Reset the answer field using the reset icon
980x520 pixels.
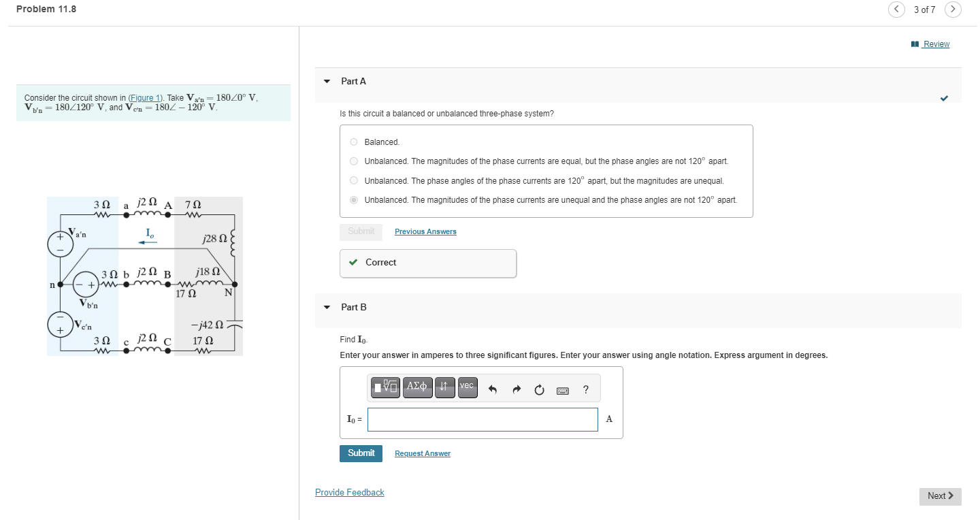[x=539, y=389]
